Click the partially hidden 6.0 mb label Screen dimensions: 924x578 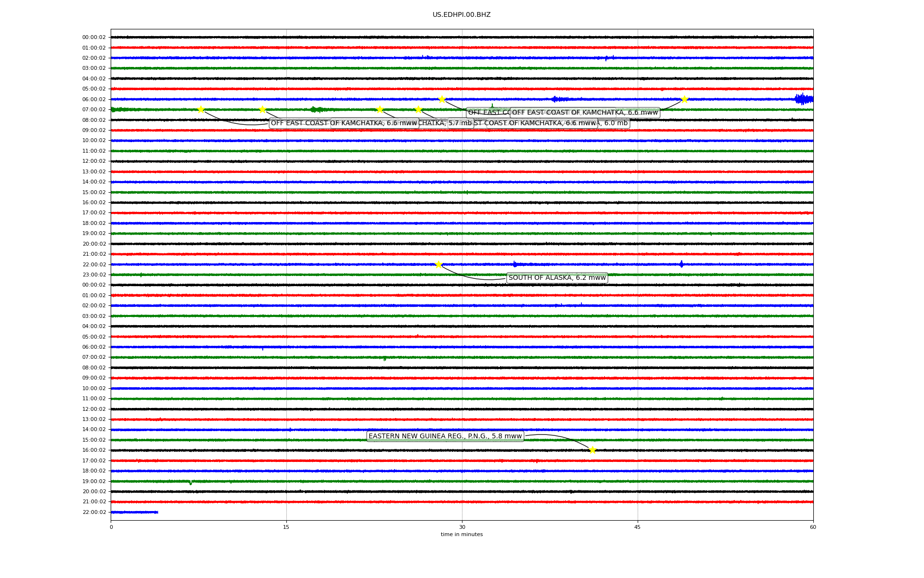coord(614,123)
